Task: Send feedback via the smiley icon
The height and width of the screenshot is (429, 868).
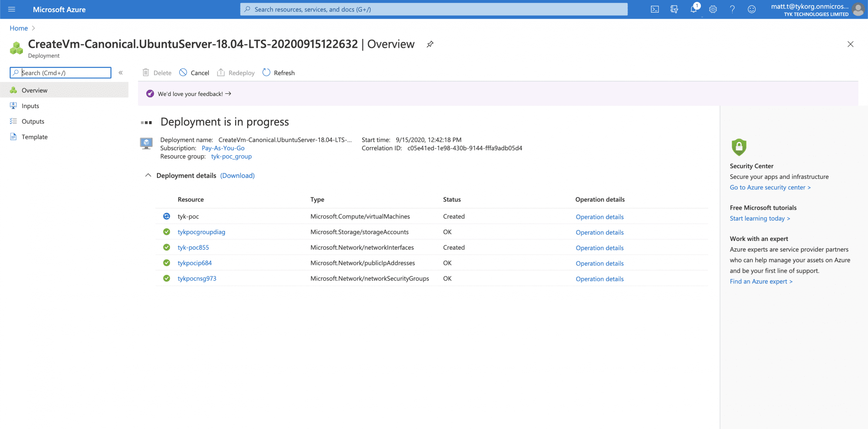Action: pos(751,9)
